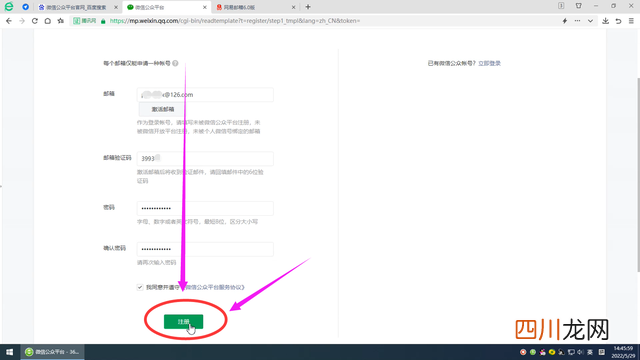Open the browser main menu icon
The height and width of the screenshot is (360, 640).
631,21
